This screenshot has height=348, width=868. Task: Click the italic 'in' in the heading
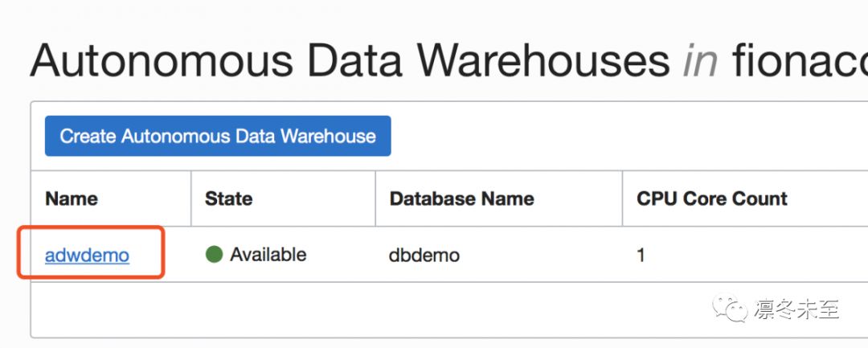coord(700,61)
